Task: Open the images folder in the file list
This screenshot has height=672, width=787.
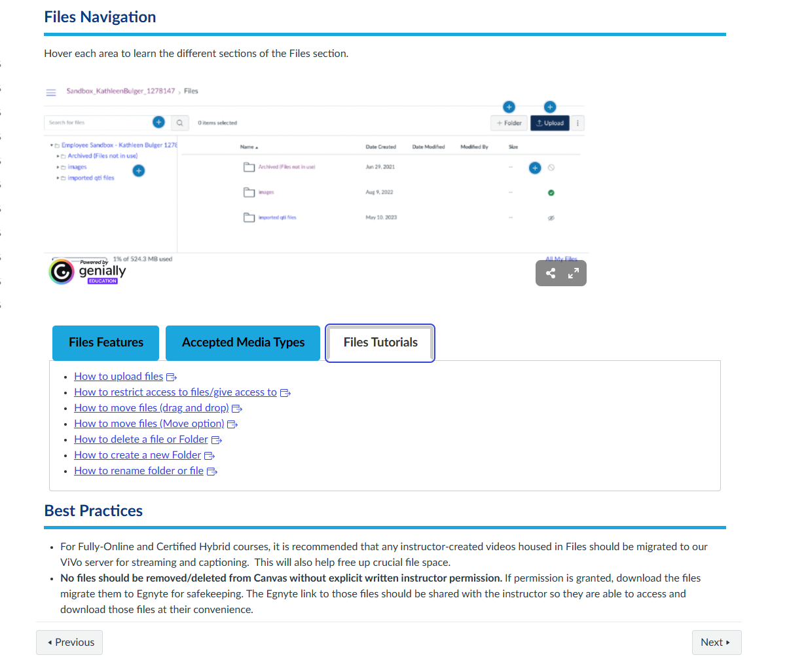Action: pyautogui.click(x=266, y=193)
